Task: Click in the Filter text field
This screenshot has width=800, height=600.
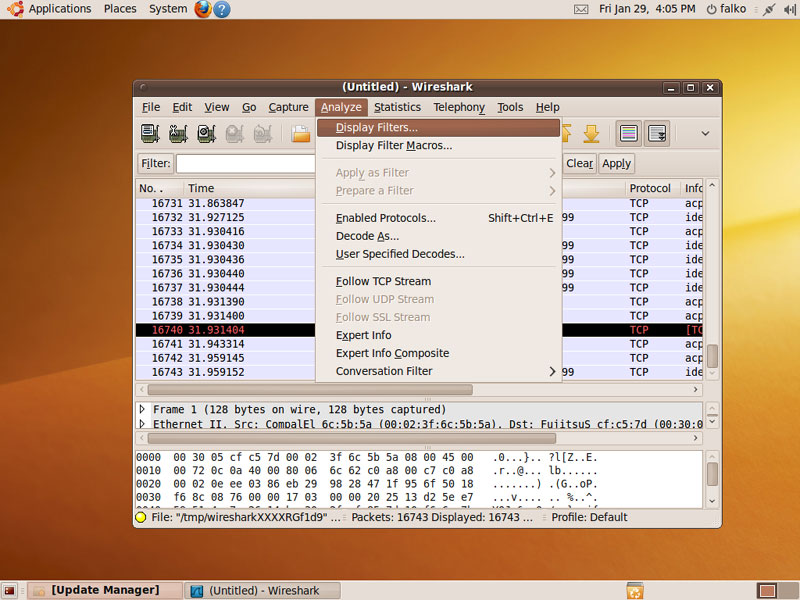Action: (246, 163)
